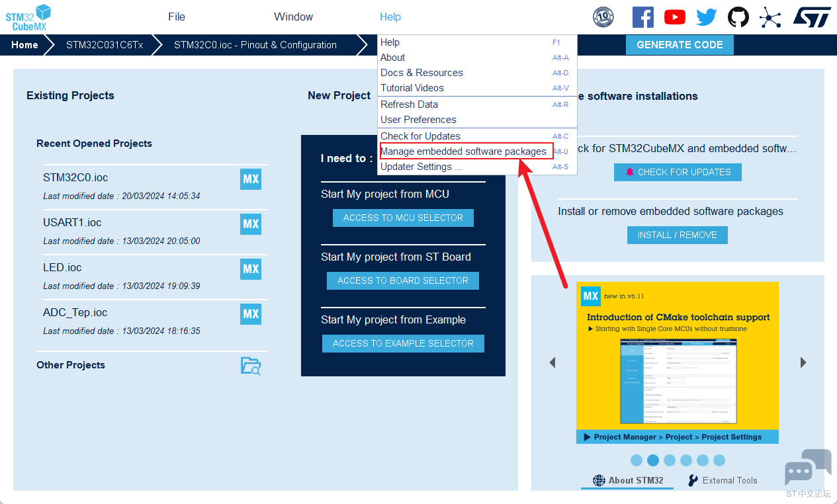Click the MX badge on the banner
Screen dimensions: 837x504
(x=591, y=296)
